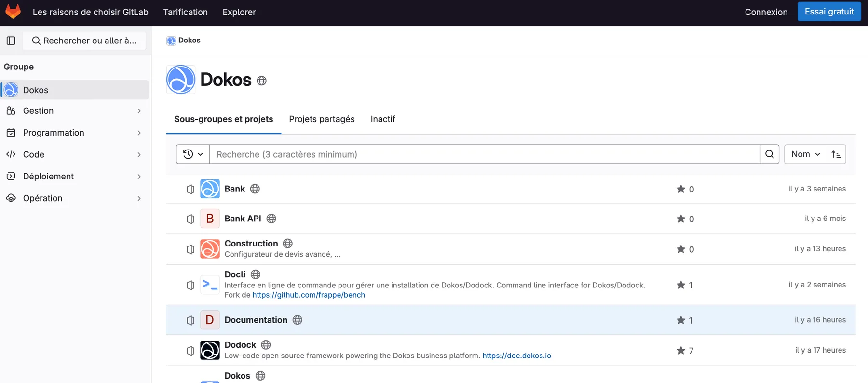This screenshot has width=868, height=383.
Task: Click the Bank project avatar icon
Action: 210,189
